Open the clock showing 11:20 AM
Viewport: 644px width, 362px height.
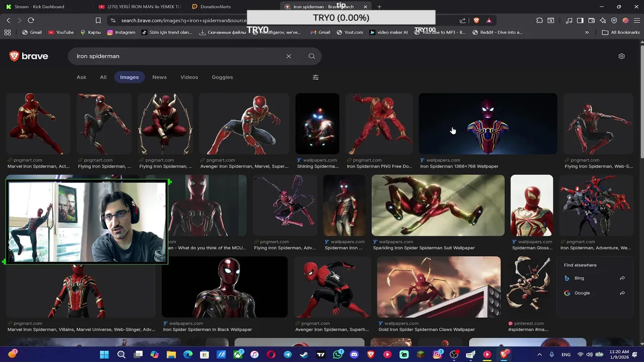(619, 354)
